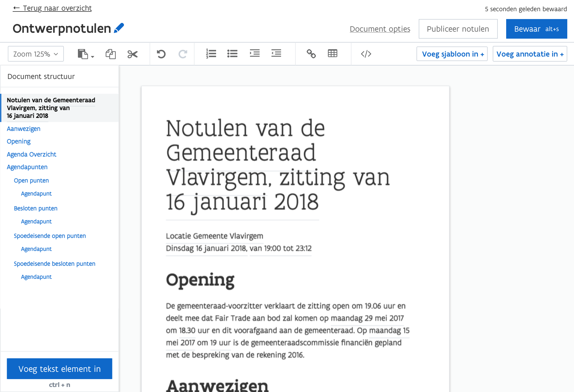Select Spoedeisende open punten in the outline

pyautogui.click(x=50, y=236)
